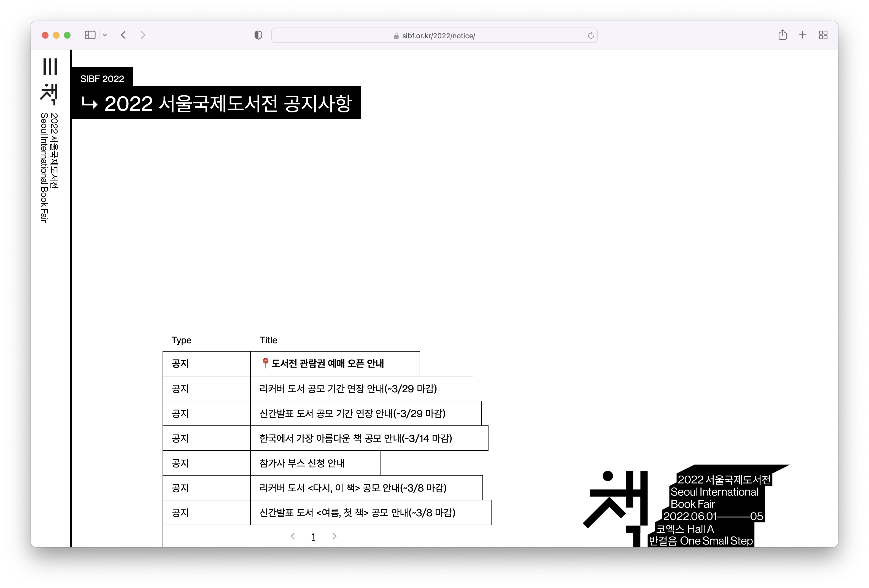Open the Share menu button
Viewport: 869px width, 588px height.
click(782, 35)
